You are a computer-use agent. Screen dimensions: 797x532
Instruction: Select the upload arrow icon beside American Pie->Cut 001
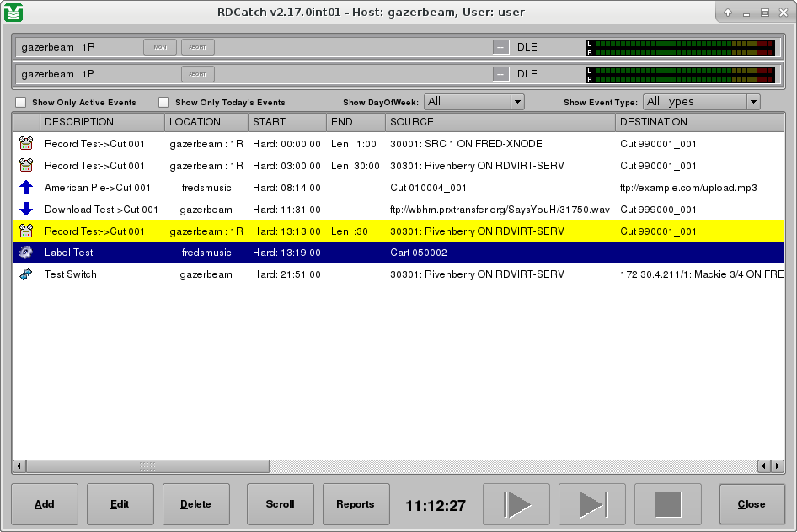(x=25, y=188)
